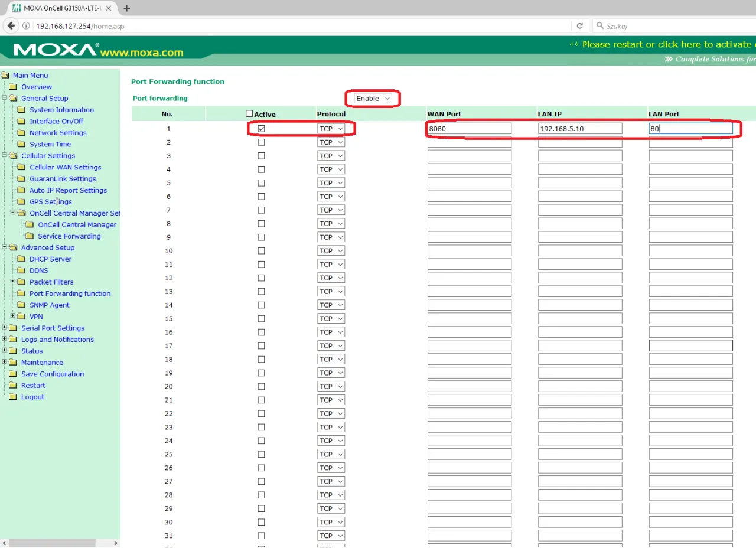Viewport: 756px width, 548px height.
Task: Select the Port Forwarding function menu item
Action: [70, 293]
